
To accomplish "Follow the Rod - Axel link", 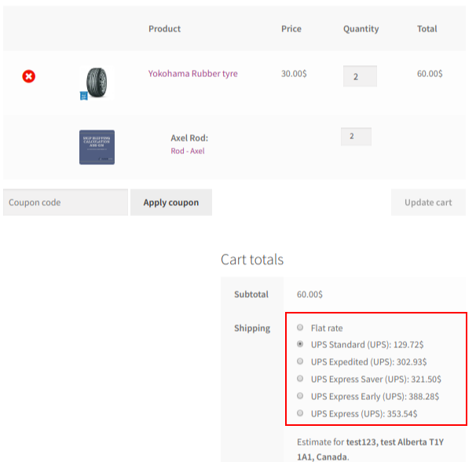I will click(187, 151).
